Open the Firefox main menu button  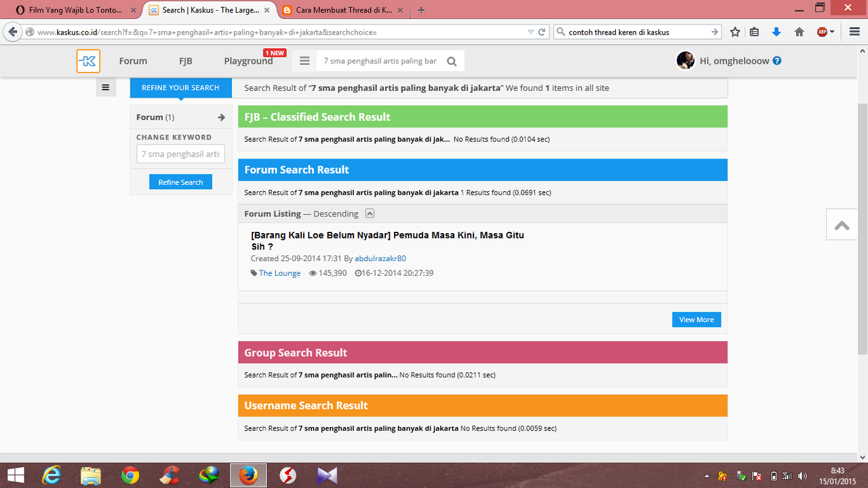coord(854,32)
